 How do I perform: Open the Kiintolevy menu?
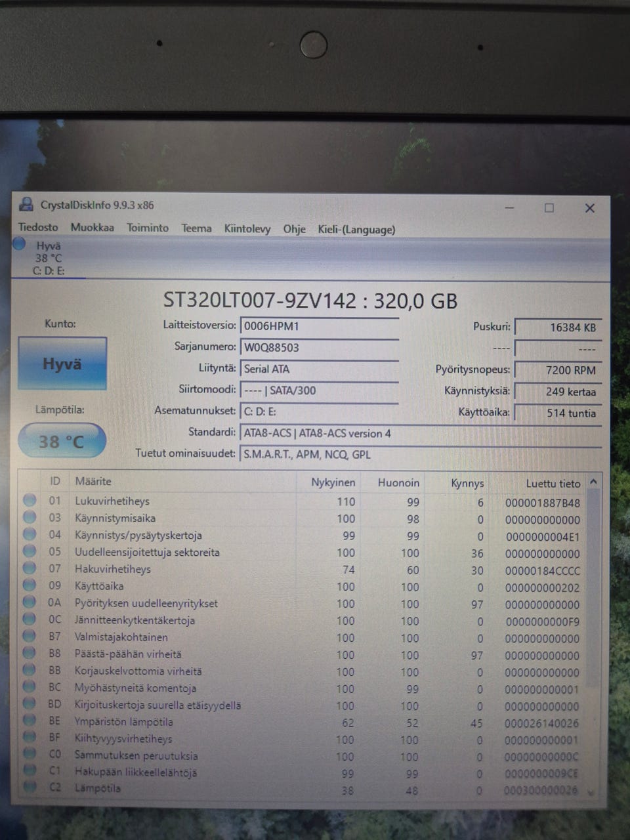tap(247, 228)
